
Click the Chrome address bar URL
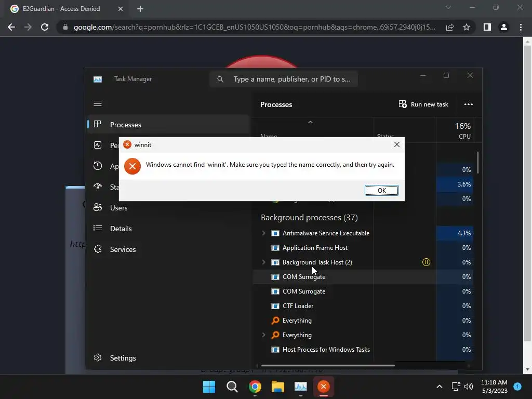point(254,27)
